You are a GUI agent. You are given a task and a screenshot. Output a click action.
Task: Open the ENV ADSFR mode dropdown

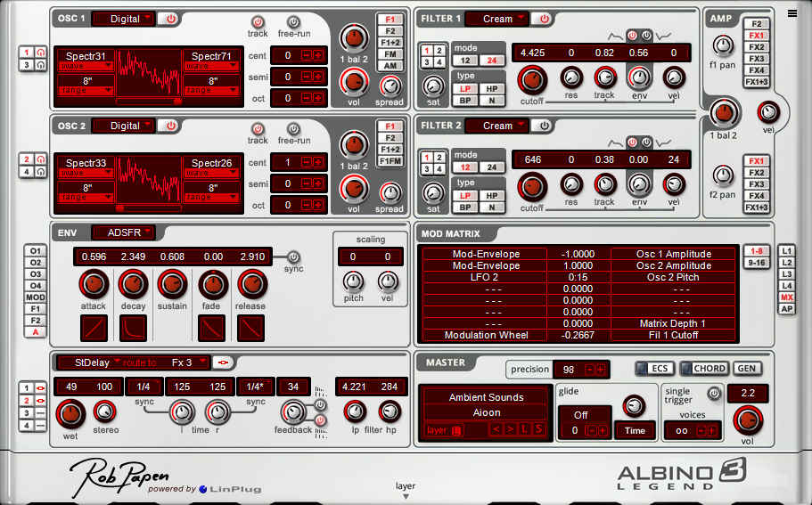pos(123,232)
